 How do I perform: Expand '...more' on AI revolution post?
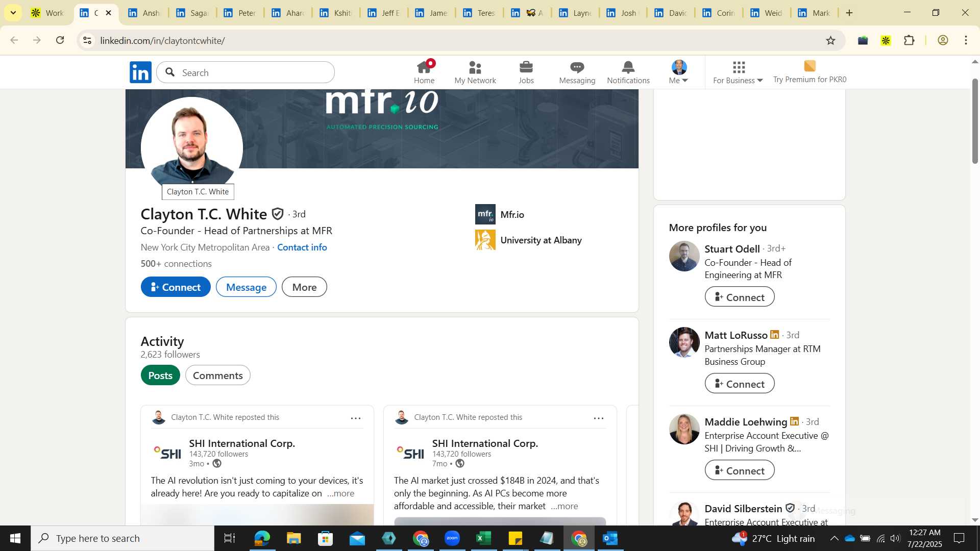point(340,493)
